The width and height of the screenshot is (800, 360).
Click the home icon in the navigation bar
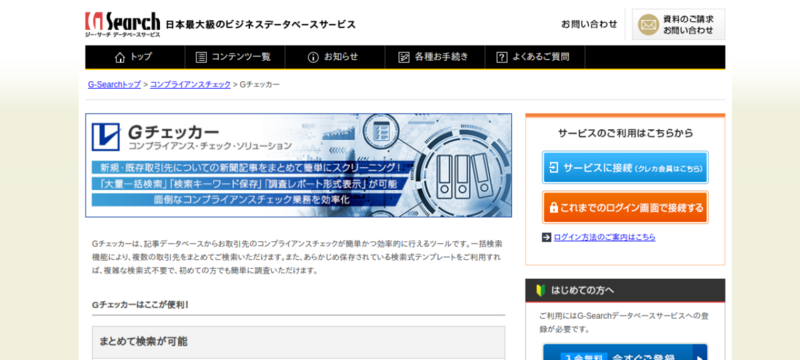point(120,57)
